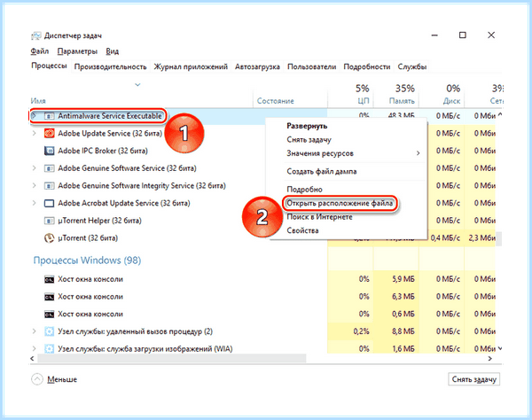Choose Свойства in the context menu
Image resolution: width=532 pixels, height=420 pixels.
[x=302, y=230]
